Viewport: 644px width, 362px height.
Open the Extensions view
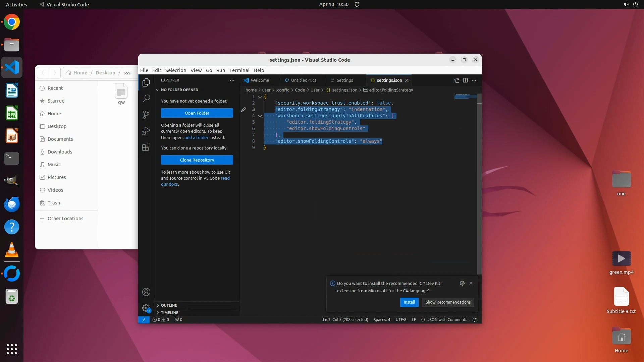pyautogui.click(x=146, y=147)
